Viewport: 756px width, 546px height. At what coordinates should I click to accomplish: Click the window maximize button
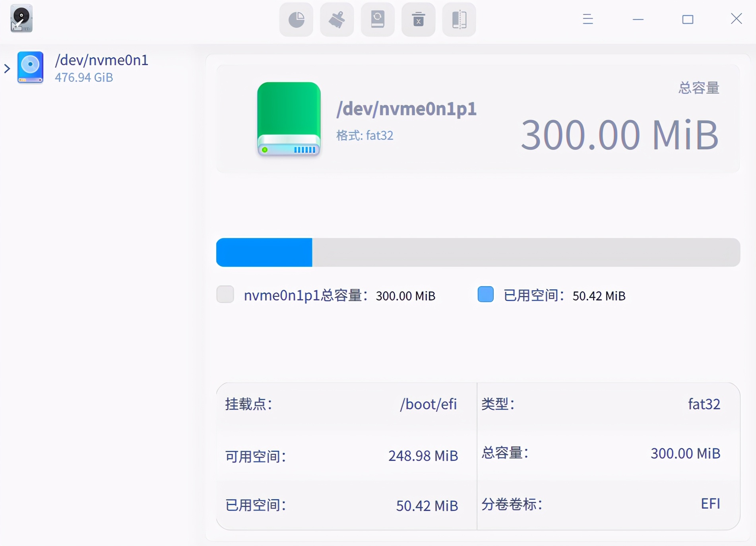688,19
